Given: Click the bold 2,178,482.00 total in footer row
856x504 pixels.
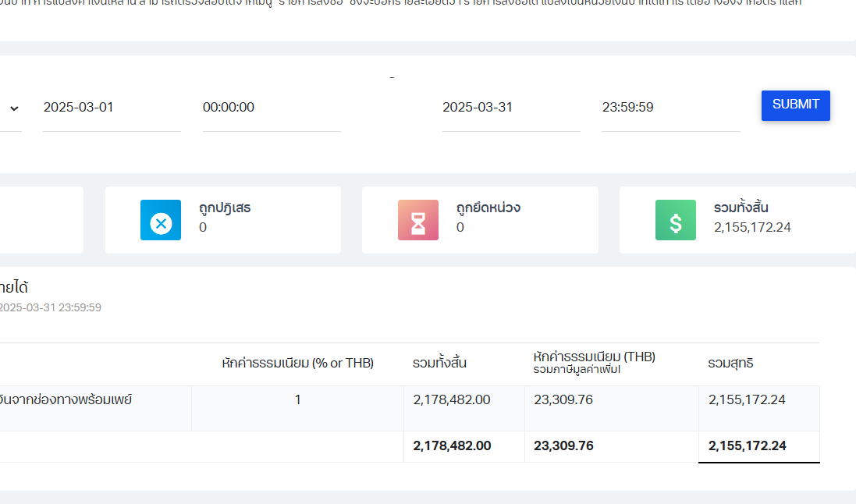Looking at the screenshot, I should [x=452, y=446].
